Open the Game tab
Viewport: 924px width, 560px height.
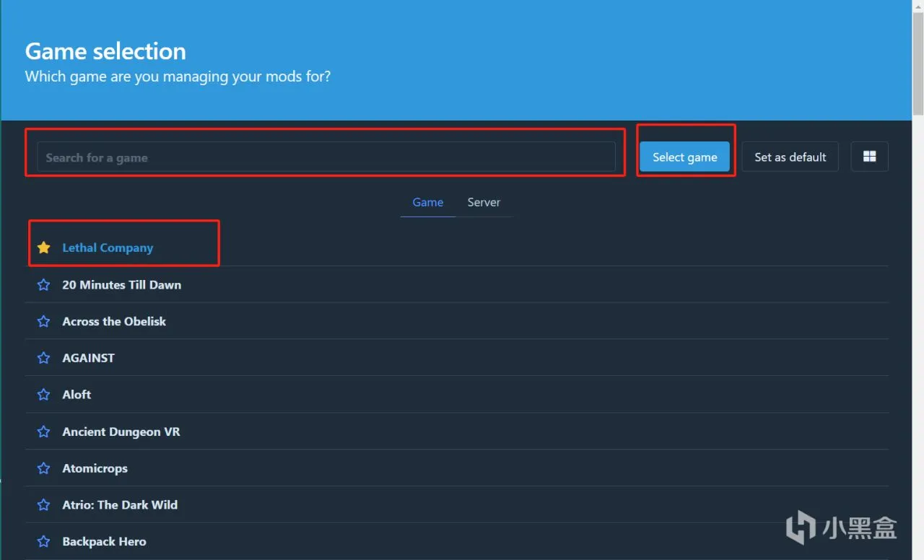pyautogui.click(x=428, y=202)
